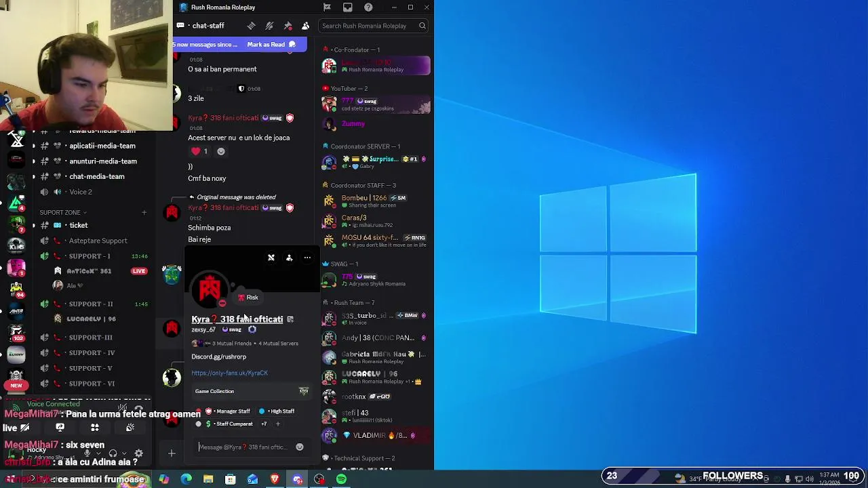Click plus attach button beside chat input
Screen dimensions: 868x488
point(172,453)
